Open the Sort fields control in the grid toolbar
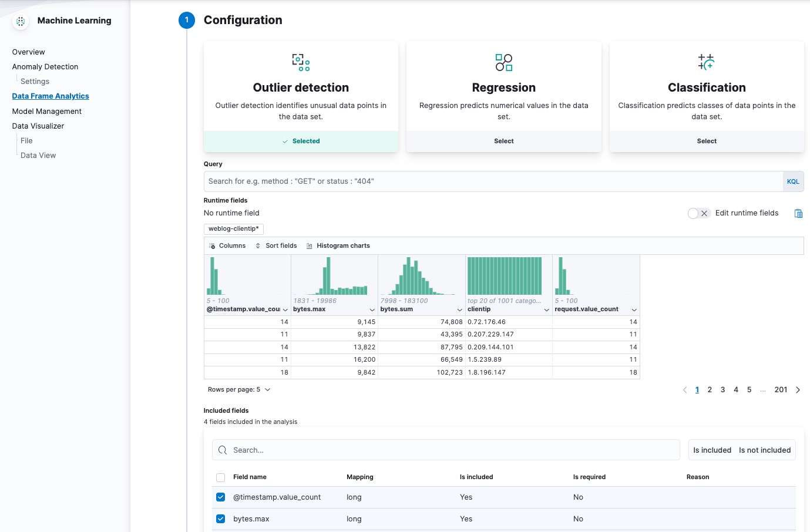810x532 pixels. coord(276,245)
